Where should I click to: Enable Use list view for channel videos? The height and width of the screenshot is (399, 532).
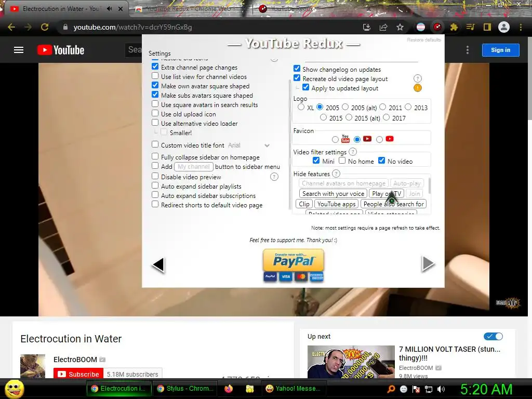(155, 76)
